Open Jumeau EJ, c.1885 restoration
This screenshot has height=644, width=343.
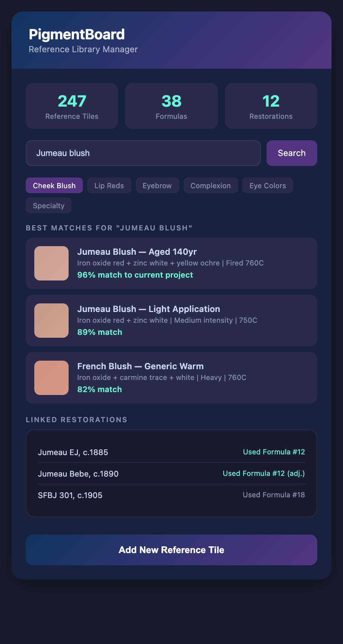pyautogui.click(x=73, y=452)
